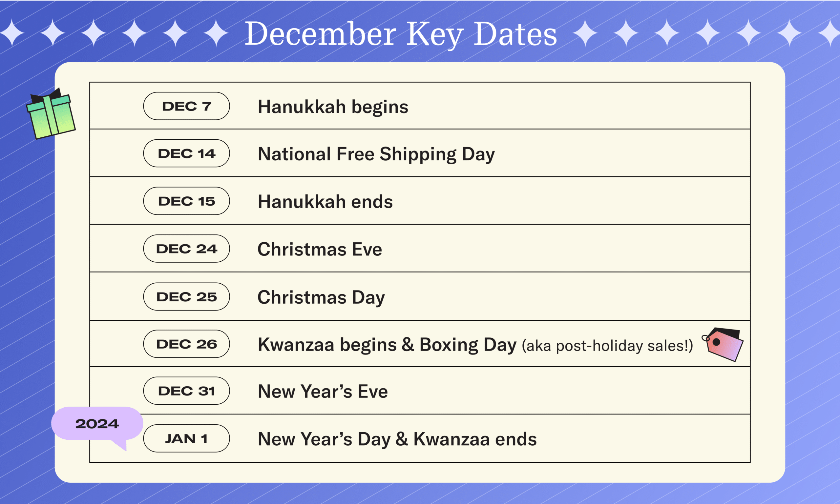Select the DEC 7 date pill
This screenshot has height=504, width=840.
click(x=187, y=106)
